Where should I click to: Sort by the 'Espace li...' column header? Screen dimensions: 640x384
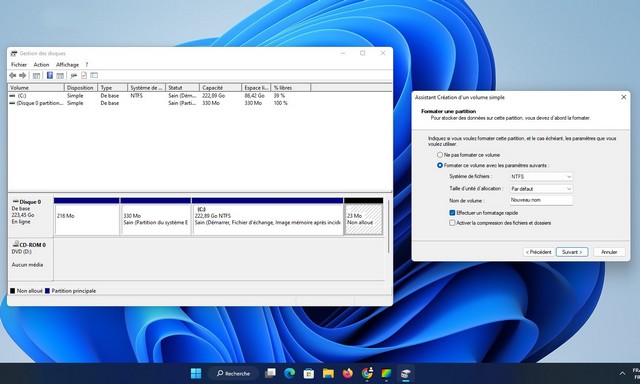pyautogui.click(x=256, y=88)
